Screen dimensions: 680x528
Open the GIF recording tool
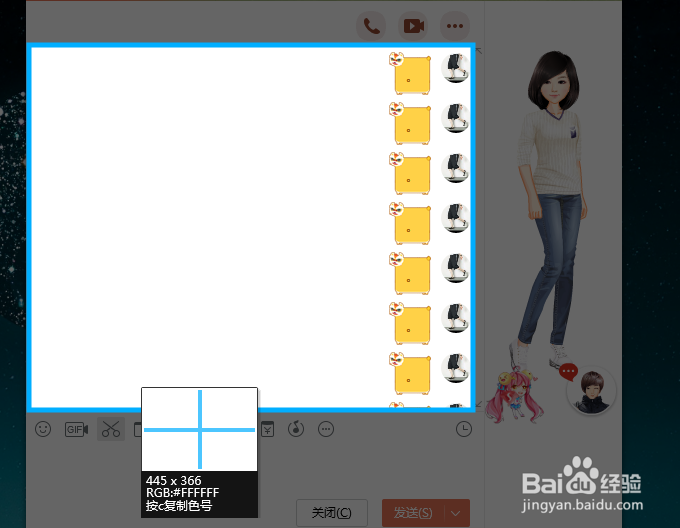coord(76,429)
